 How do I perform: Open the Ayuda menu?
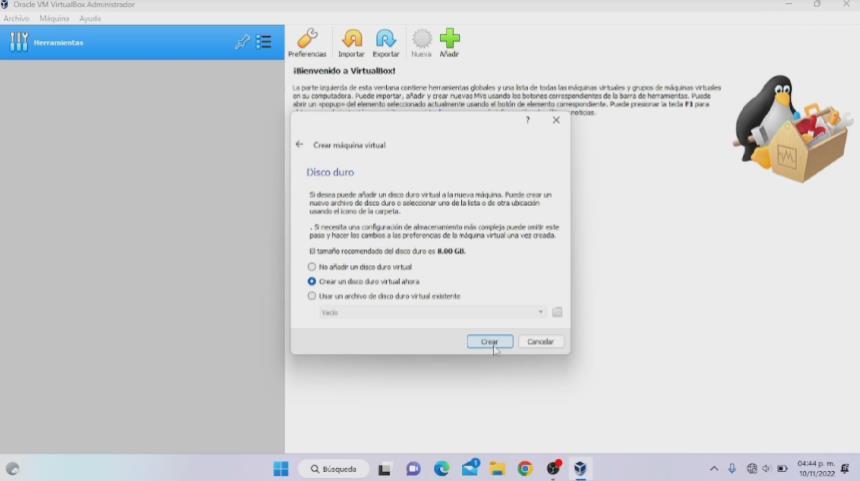coord(90,19)
